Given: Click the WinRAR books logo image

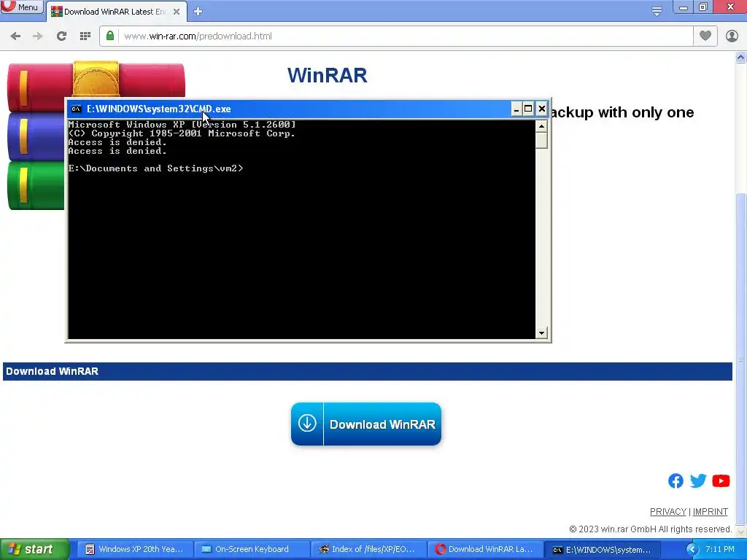Looking at the screenshot, I should coord(36,136).
